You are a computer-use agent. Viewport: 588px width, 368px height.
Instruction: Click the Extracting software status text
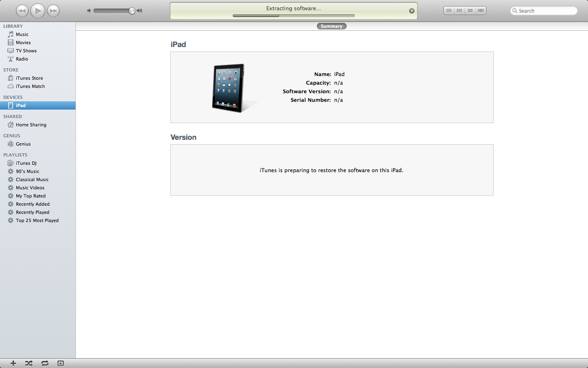294,8
